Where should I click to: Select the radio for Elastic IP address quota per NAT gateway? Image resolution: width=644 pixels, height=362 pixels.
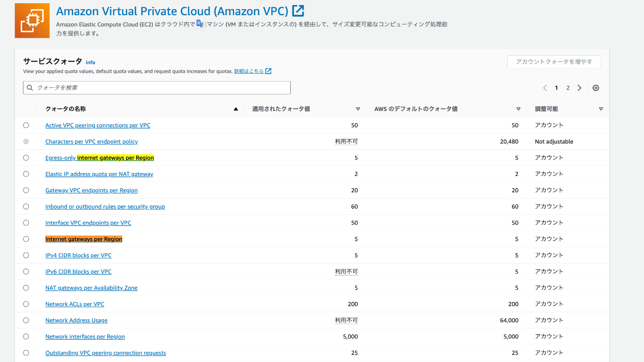pos(26,174)
